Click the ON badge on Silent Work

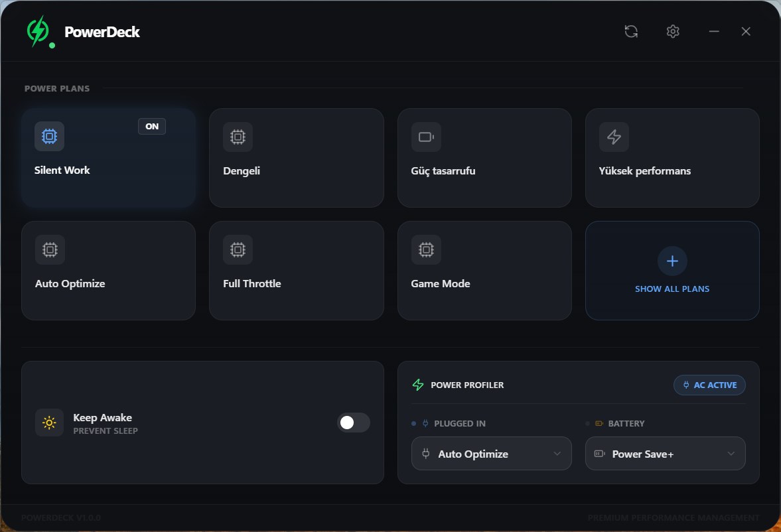tap(152, 127)
